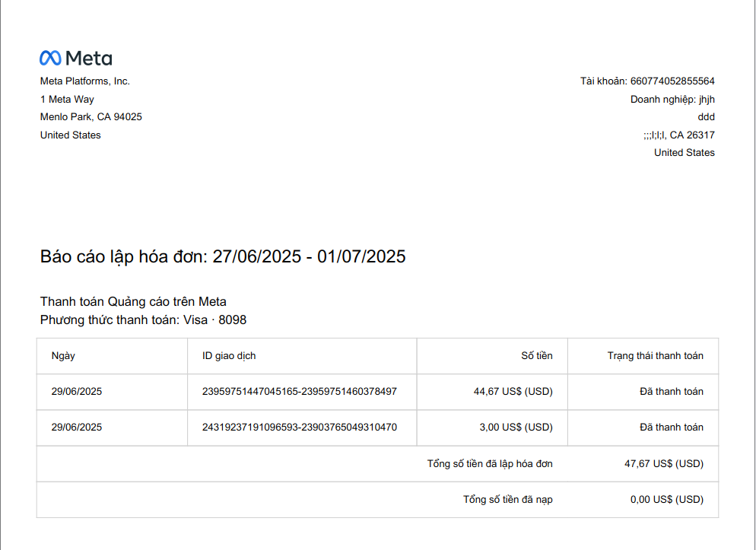The height and width of the screenshot is (550, 756).
Task: Select the 1 Meta Way address line
Action: pyautogui.click(x=67, y=100)
